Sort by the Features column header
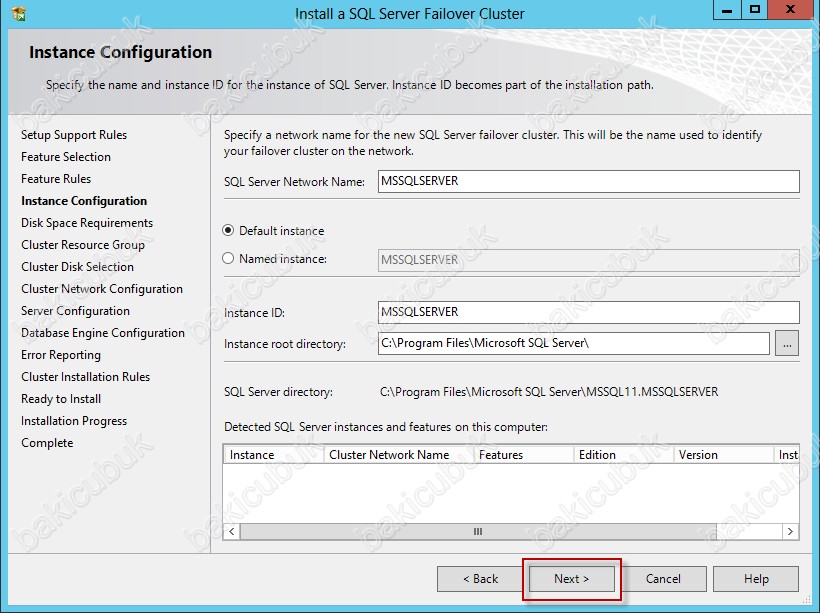The image size is (820, 613). point(523,455)
